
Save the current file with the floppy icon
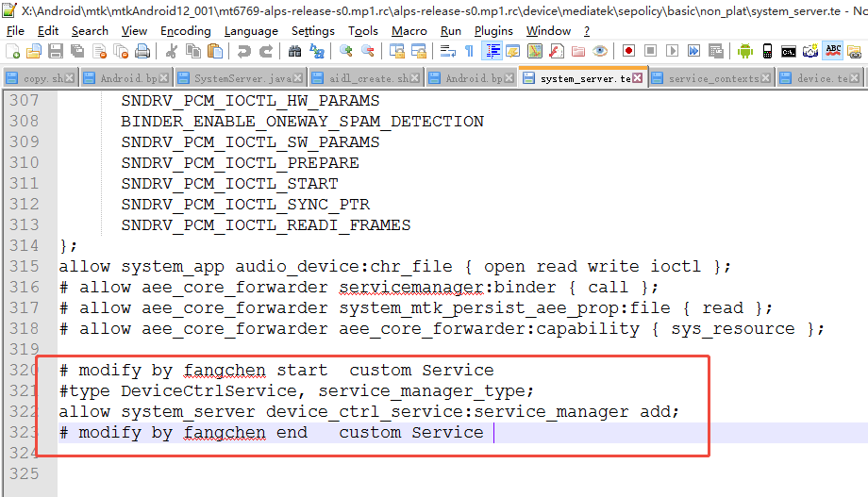[x=56, y=52]
